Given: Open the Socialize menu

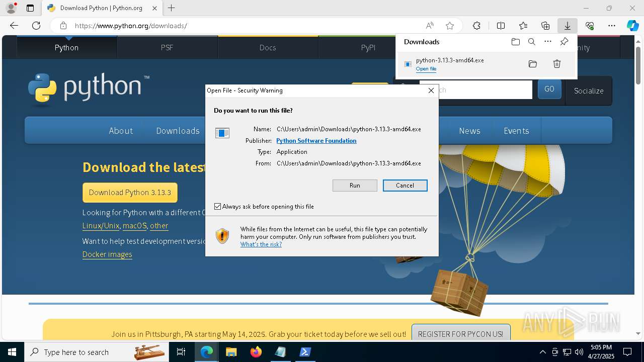Looking at the screenshot, I should [x=589, y=90].
